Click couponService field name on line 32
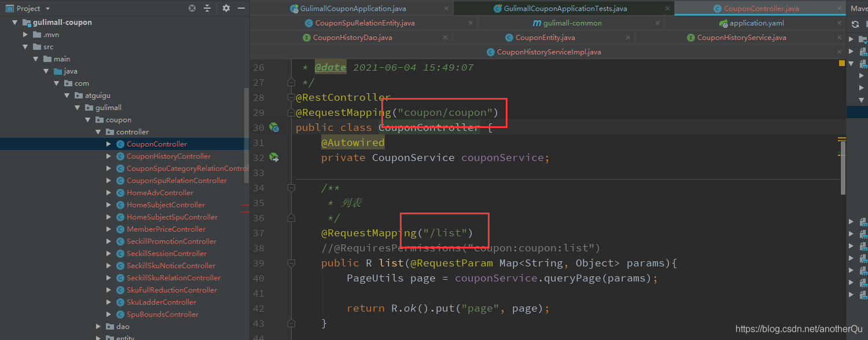Viewport: 868px width, 340px height. coord(502,158)
